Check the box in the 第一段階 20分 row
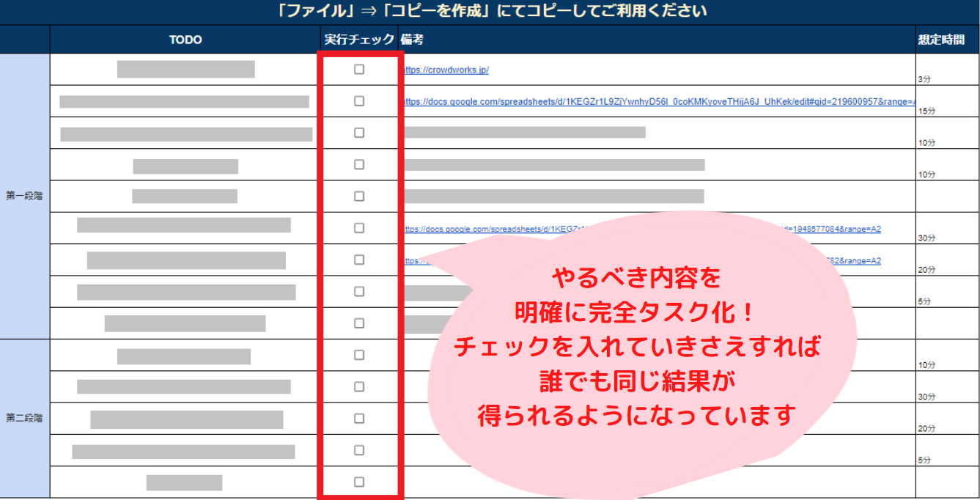This screenshot has height=500, width=980. tap(359, 260)
